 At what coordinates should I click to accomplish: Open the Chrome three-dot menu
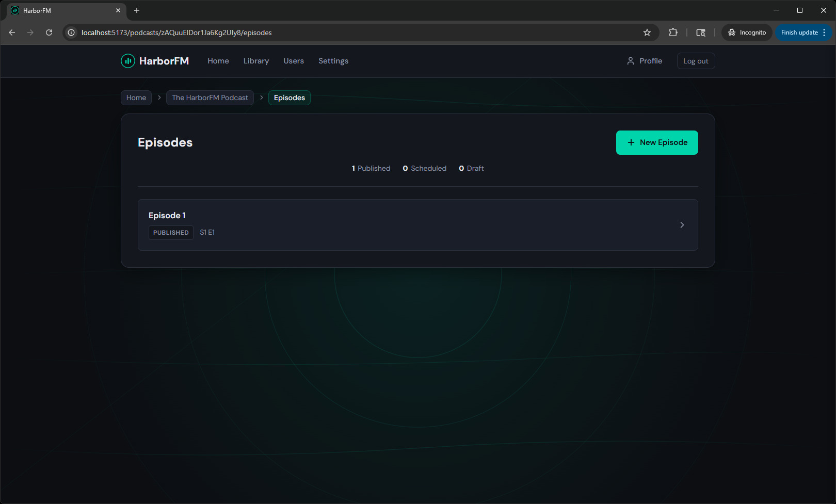coord(824,32)
